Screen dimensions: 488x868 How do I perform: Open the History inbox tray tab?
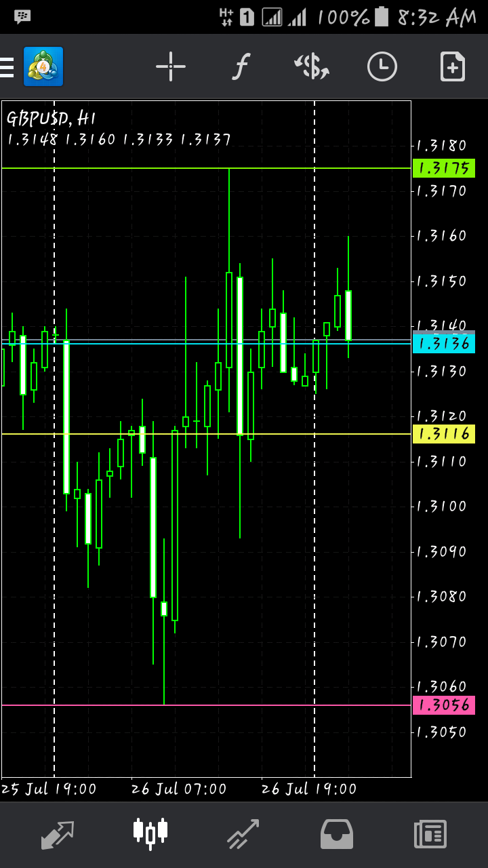point(337,834)
